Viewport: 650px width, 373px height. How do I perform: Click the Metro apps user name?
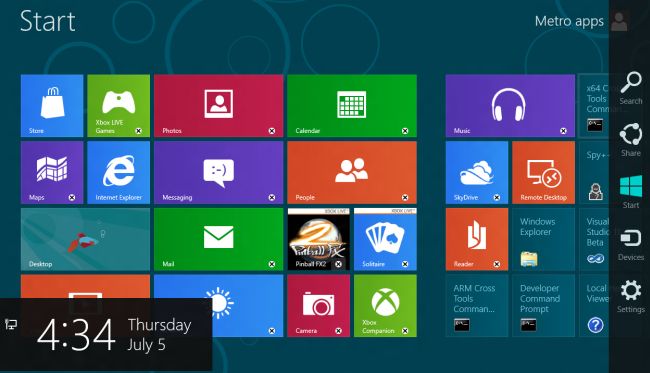pyautogui.click(x=569, y=21)
